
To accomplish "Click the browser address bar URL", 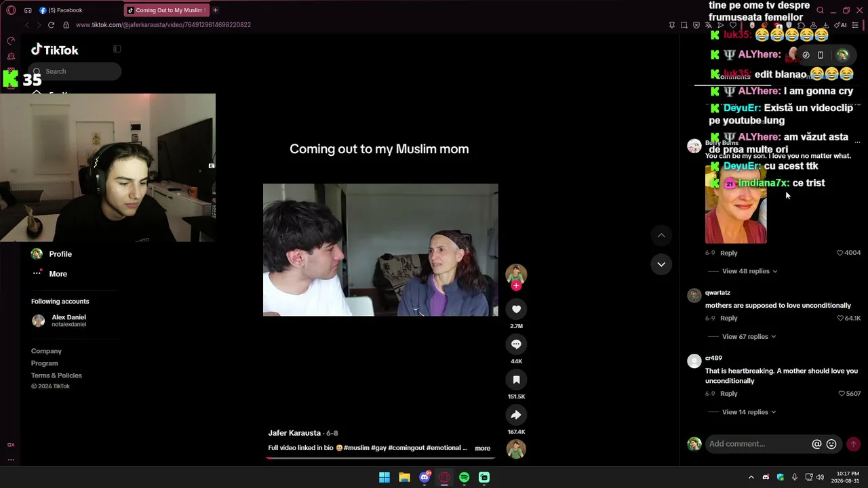I will coord(163,25).
